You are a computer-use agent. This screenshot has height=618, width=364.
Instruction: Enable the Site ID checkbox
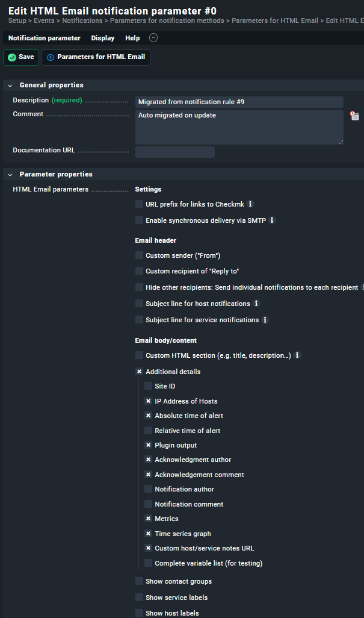148,386
